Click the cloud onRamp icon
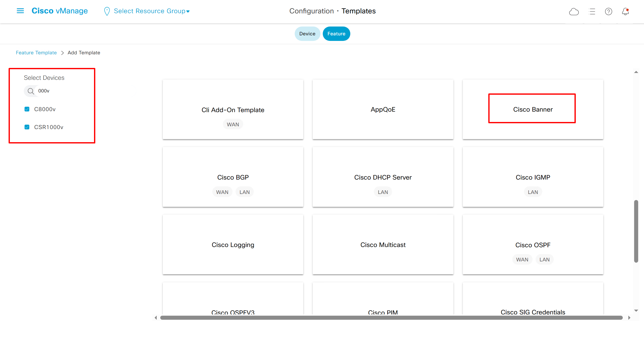This screenshot has width=644, height=347. click(x=574, y=12)
